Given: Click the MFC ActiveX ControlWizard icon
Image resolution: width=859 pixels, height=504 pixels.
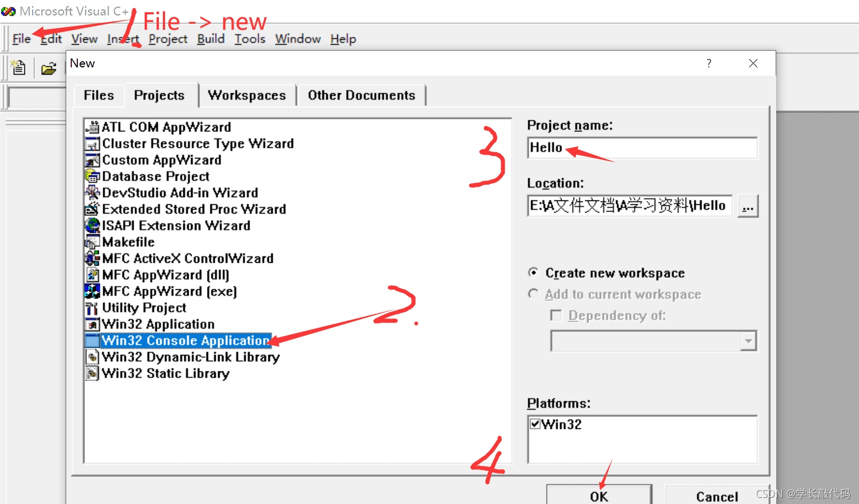Looking at the screenshot, I should [x=92, y=258].
